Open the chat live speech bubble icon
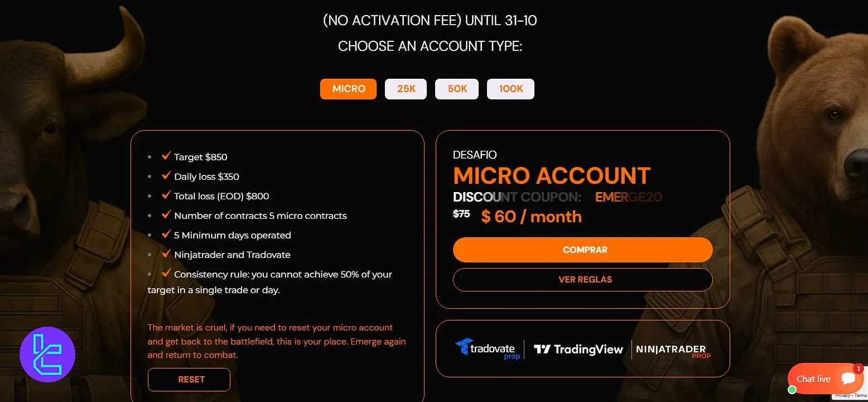The width and height of the screenshot is (868, 402). pyautogui.click(x=848, y=379)
